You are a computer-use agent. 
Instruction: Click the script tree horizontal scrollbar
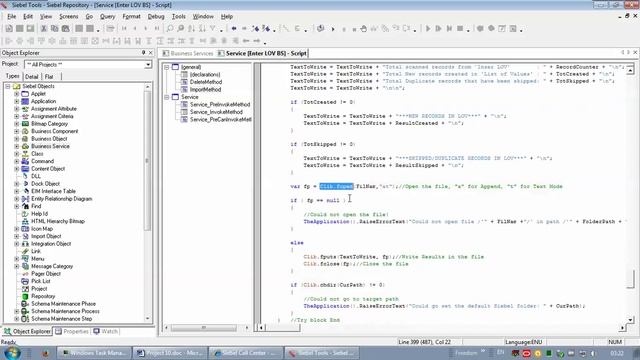point(203,328)
